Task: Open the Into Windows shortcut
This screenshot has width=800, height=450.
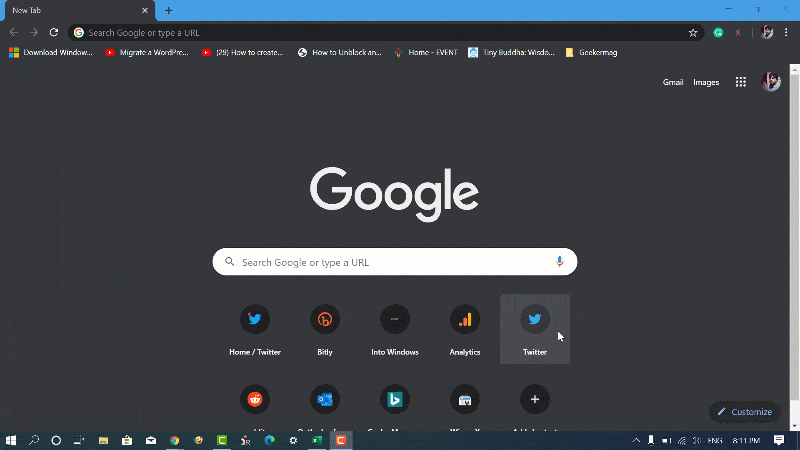Action: (x=394, y=329)
